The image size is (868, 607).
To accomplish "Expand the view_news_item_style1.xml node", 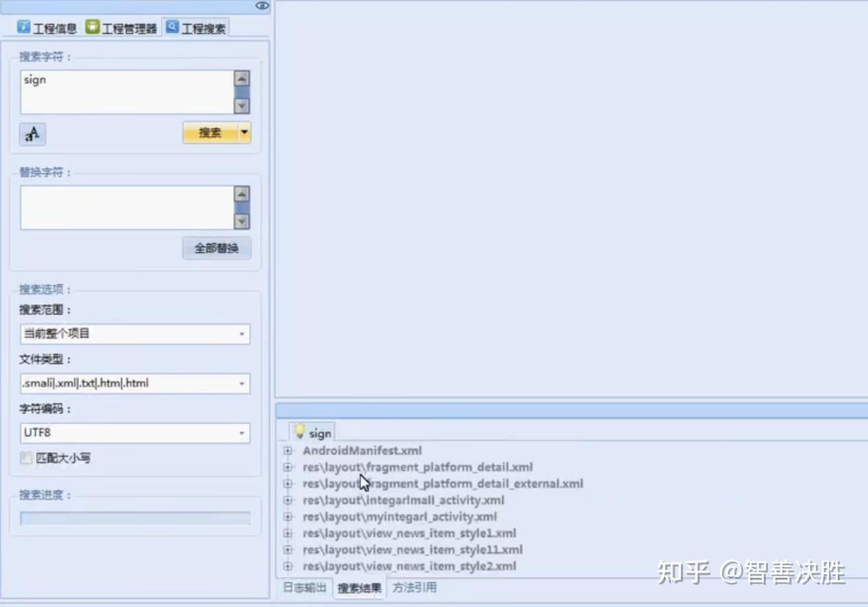I will [288, 533].
